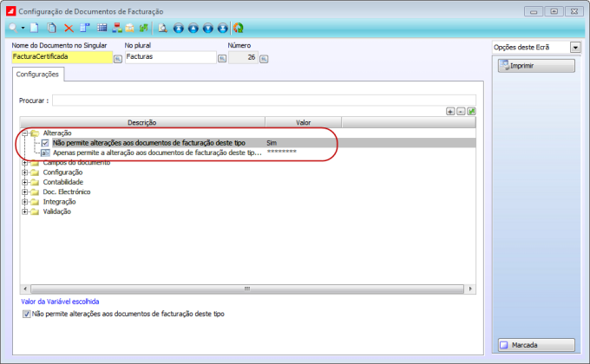The image size is (590, 364).
Task: Open the Opções deste Ecrã dropdown
Action: click(x=575, y=48)
